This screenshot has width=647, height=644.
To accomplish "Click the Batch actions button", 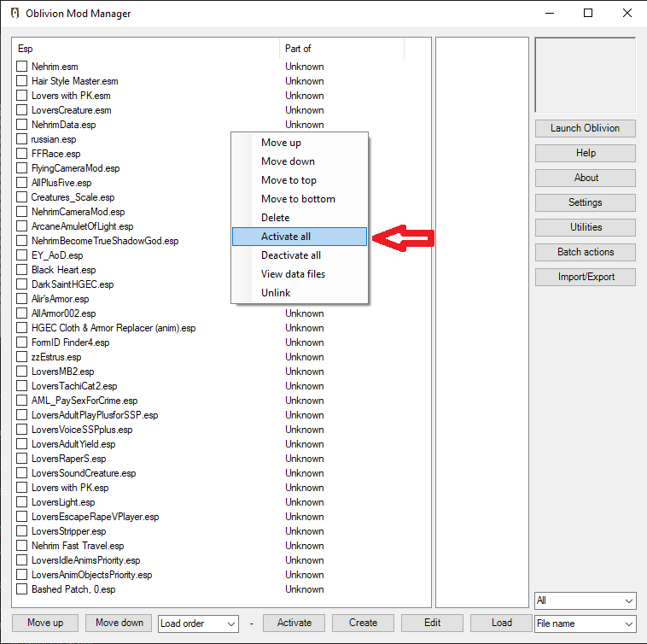I will click(586, 252).
